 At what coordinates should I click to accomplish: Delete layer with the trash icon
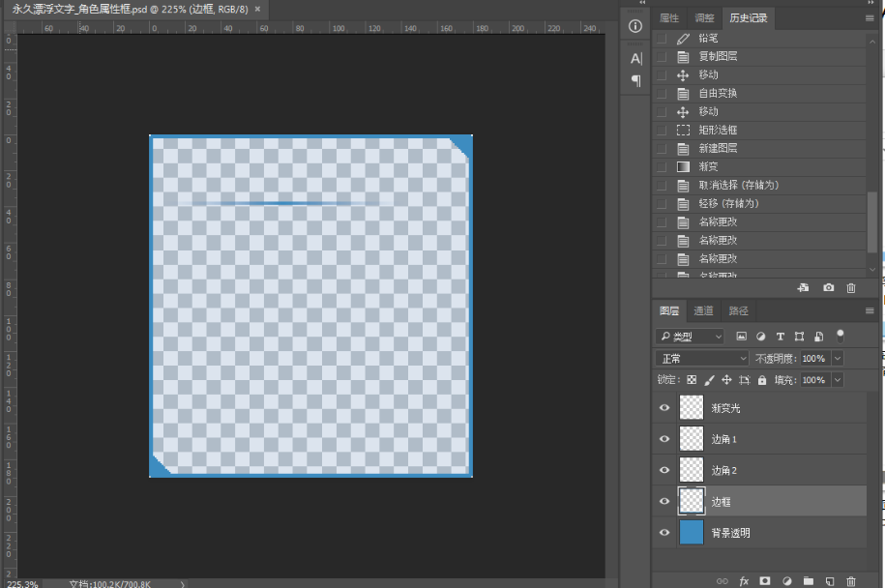tap(851, 580)
